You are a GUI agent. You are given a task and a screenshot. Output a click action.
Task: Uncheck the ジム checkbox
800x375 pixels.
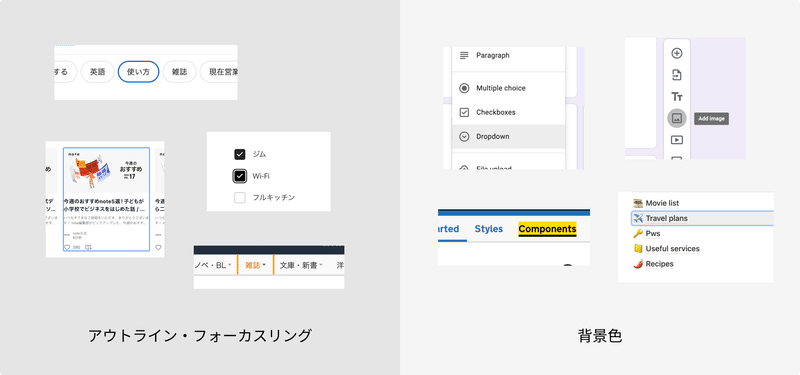(240, 154)
